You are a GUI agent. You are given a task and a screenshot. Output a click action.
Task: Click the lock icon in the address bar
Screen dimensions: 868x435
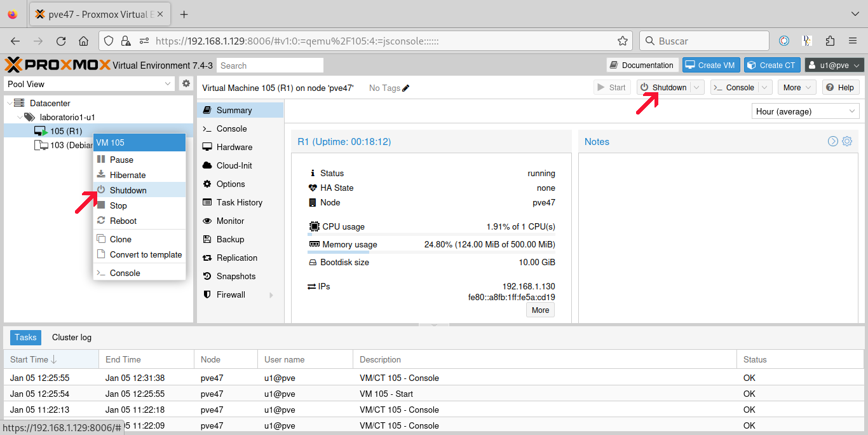click(x=126, y=41)
